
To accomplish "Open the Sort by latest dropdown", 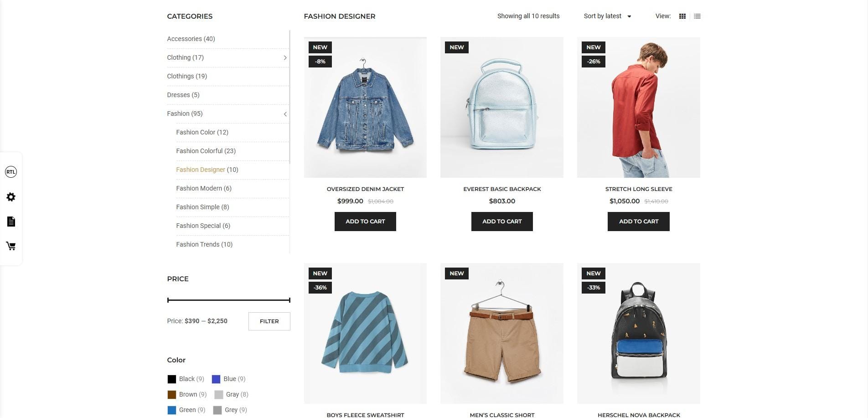I will 607,16.
